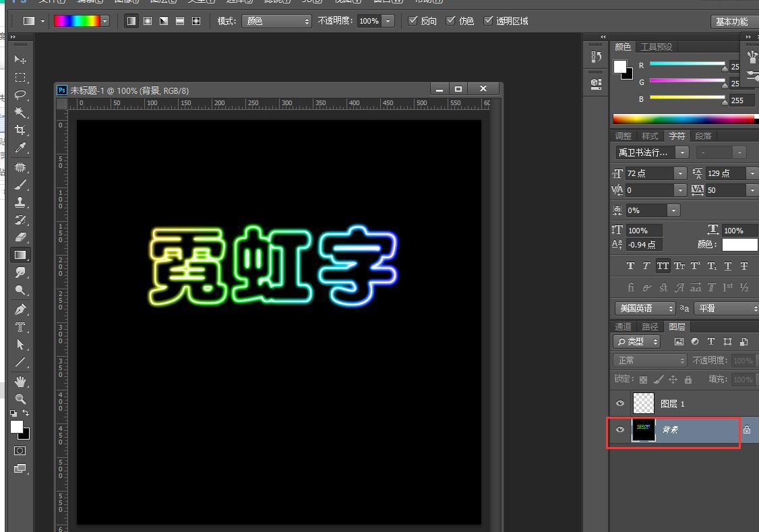
Task: Switch to the 段落 paragraph tab
Action: [x=703, y=136]
